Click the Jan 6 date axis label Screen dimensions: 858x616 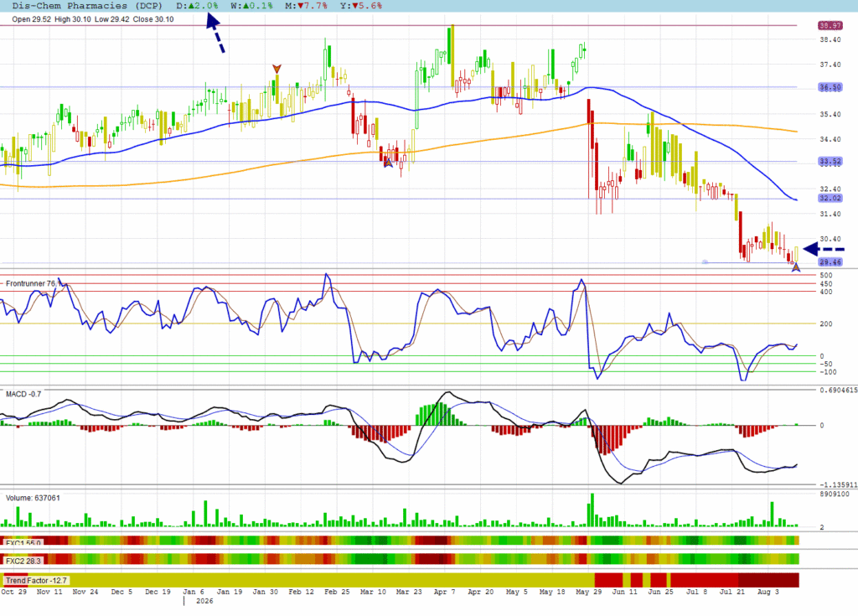(x=194, y=592)
